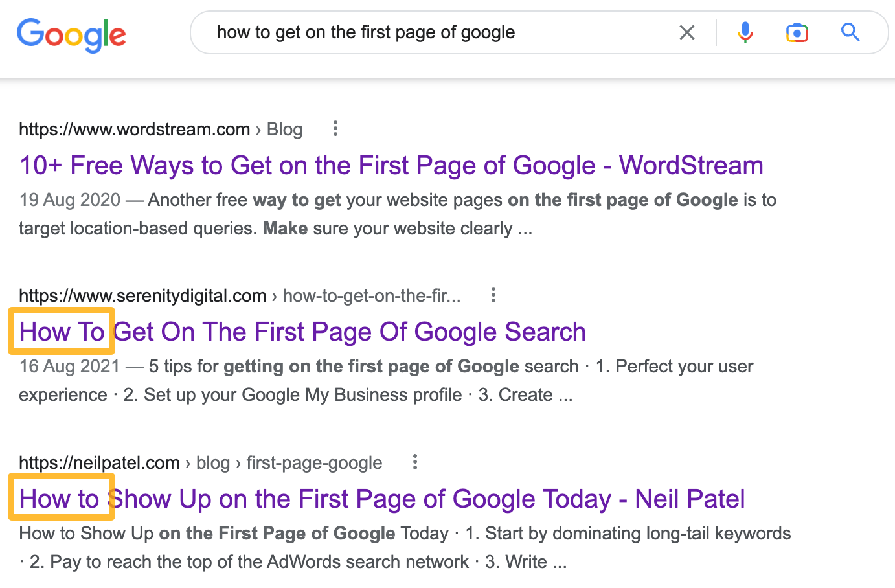Open the three-dot menu on the Neil Patel result
The height and width of the screenshot is (588, 895).
tap(414, 462)
